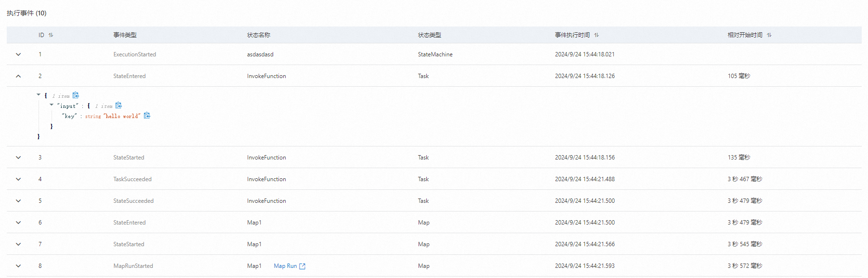Select the StateMachine state type cell
This screenshot has height=278, width=868.
click(435, 54)
